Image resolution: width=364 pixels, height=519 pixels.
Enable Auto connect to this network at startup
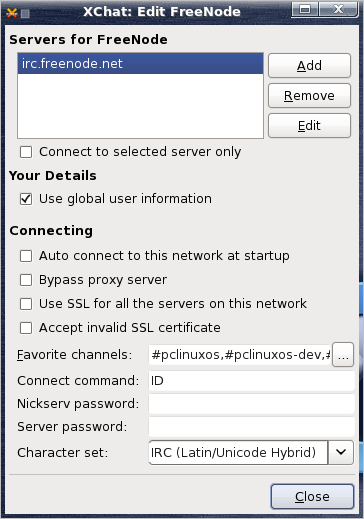[26, 256]
